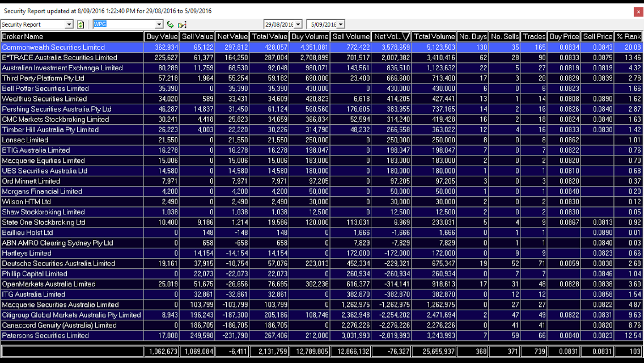The height and width of the screenshot is (363, 644).
Task: Click Commonwealth net volume cell 3,578,659
Action: [x=391, y=47]
